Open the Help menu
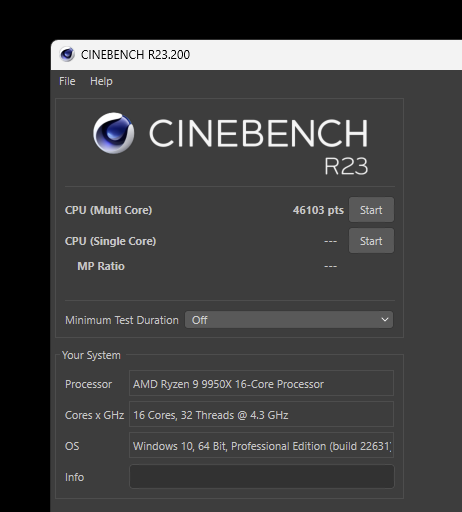This screenshot has height=512, width=462. (x=101, y=81)
